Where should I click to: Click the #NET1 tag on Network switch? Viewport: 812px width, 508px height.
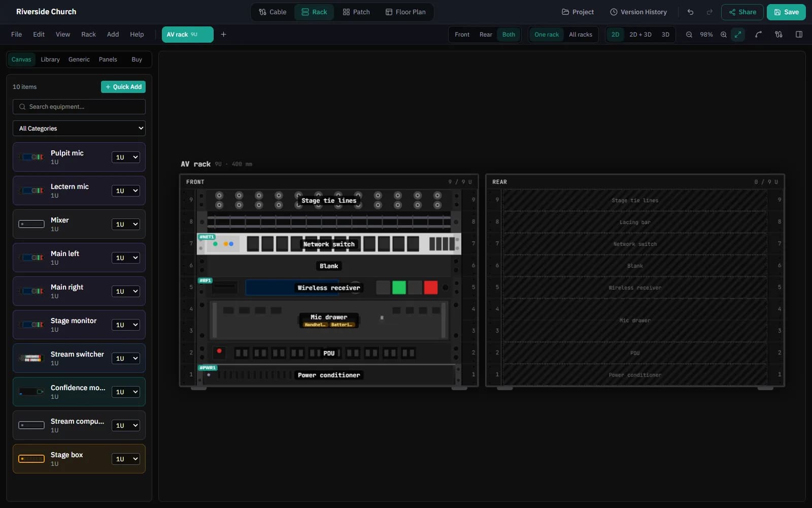pos(207,237)
